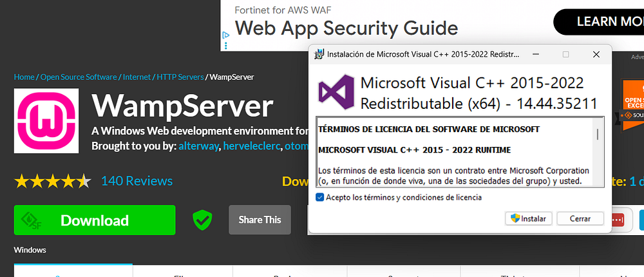Click the Windows platform label
This screenshot has height=277, width=644.
pyautogui.click(x=30, y=250)
